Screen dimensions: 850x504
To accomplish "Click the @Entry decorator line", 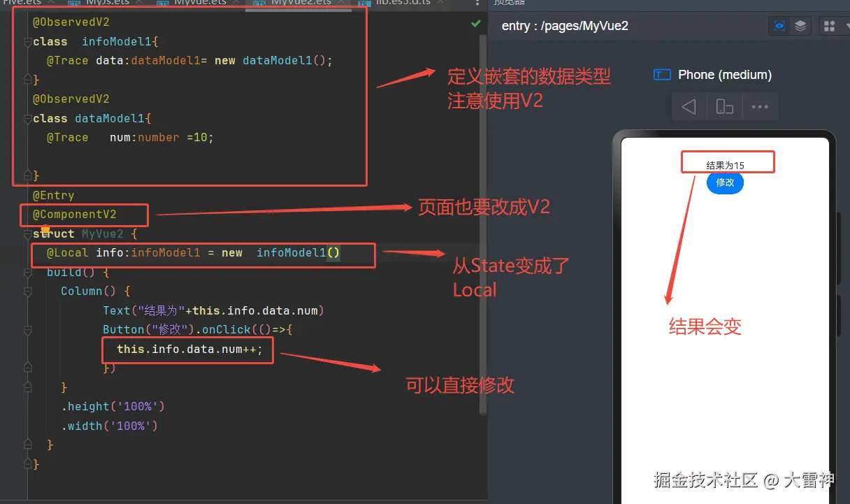I will 53,196.
